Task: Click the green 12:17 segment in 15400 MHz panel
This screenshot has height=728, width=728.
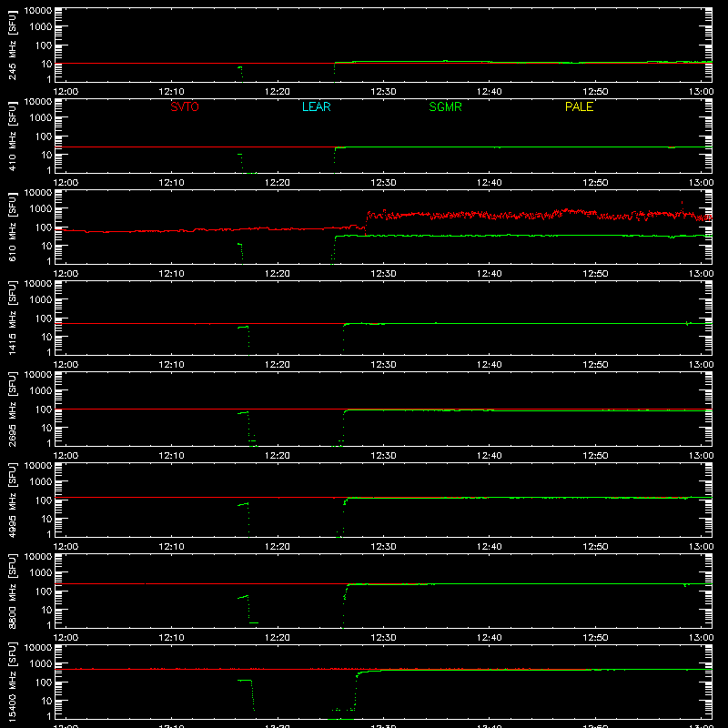Action: 245,681
